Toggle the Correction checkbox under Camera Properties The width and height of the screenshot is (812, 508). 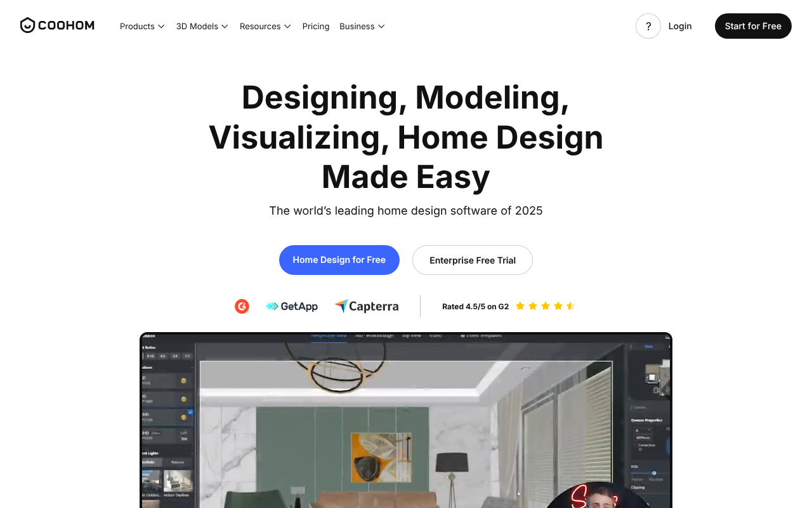pos(634,445)
